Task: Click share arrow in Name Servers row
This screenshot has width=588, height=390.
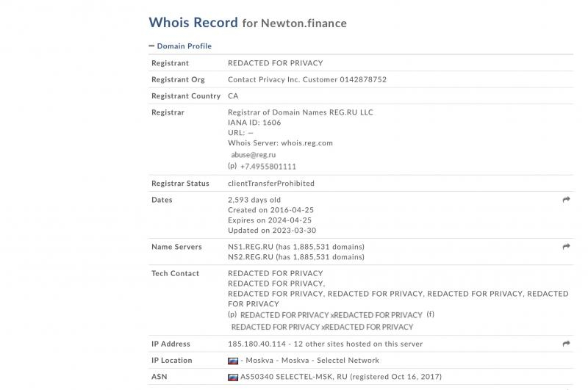Action: click(566, 247)
